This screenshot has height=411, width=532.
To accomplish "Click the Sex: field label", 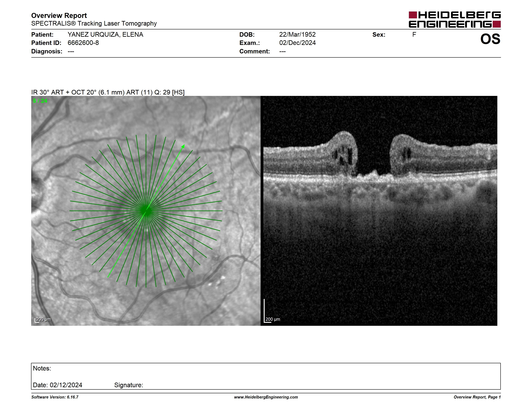I will [379, 35].
